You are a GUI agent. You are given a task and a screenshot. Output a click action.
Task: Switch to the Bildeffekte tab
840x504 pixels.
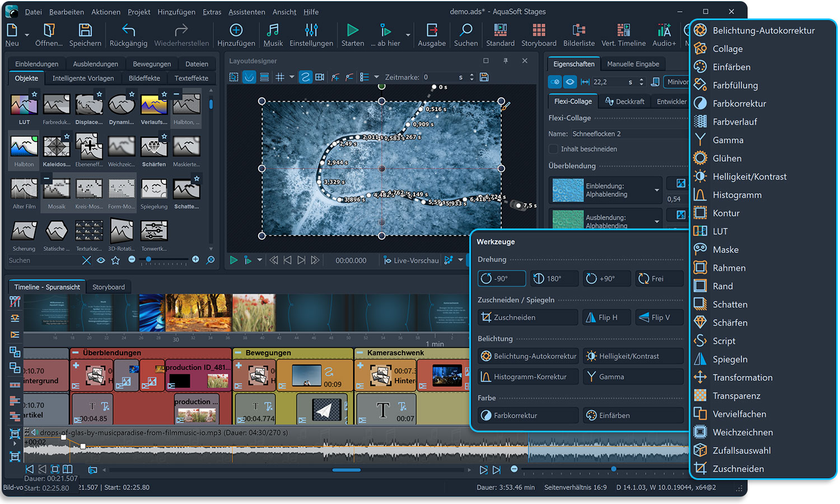pos(144,78)
